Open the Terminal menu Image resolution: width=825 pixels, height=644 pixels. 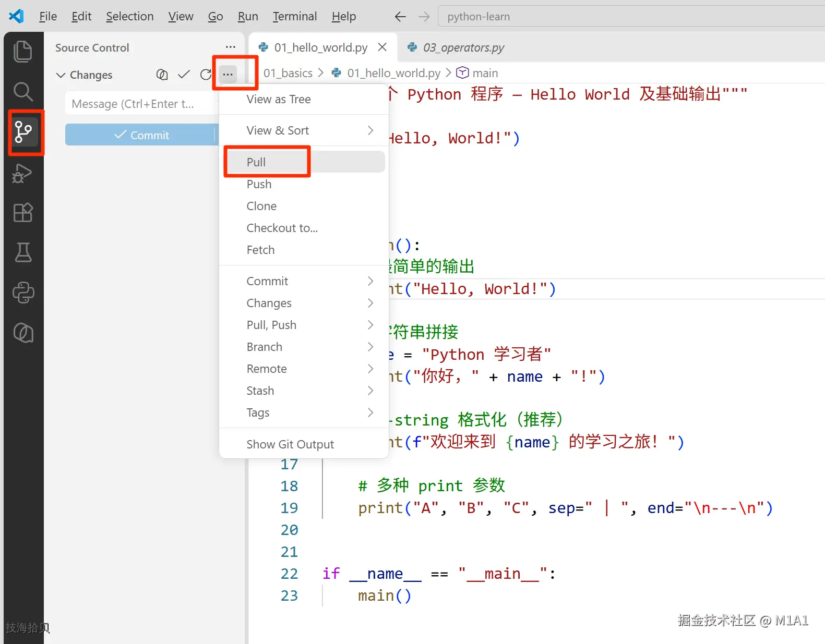(x=294, y=17)
